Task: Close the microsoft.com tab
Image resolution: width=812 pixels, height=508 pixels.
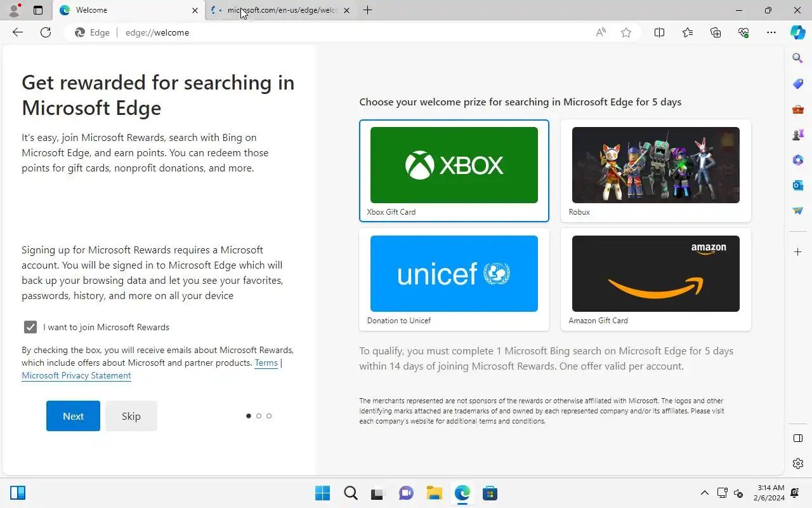Action: coord(346,10)
